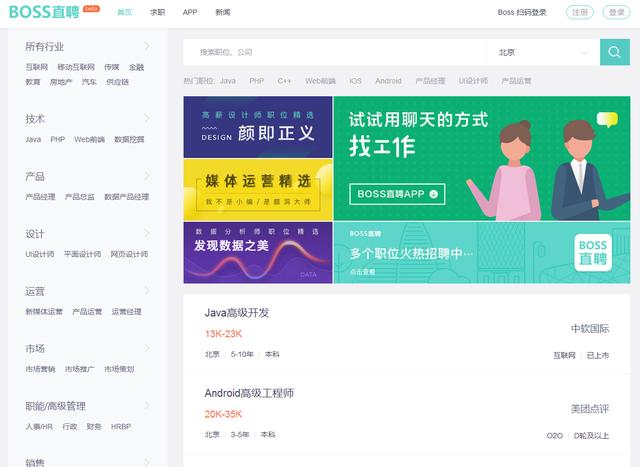Open the Java高级开发 job listing
Viewport: 640px width, 467px height.
(237, 313)
